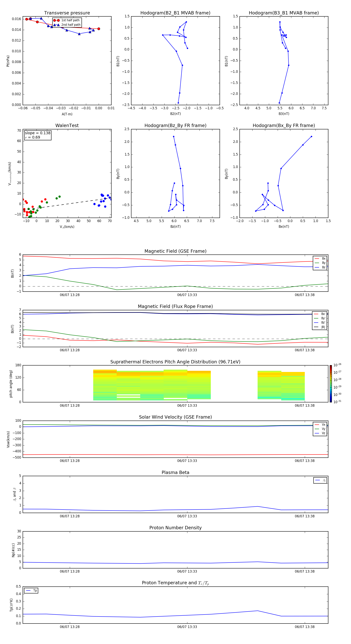The width and height of the screenshot is (351, 644).
Task: Click the pitch angle color scale bar
Action: point(331,384)
